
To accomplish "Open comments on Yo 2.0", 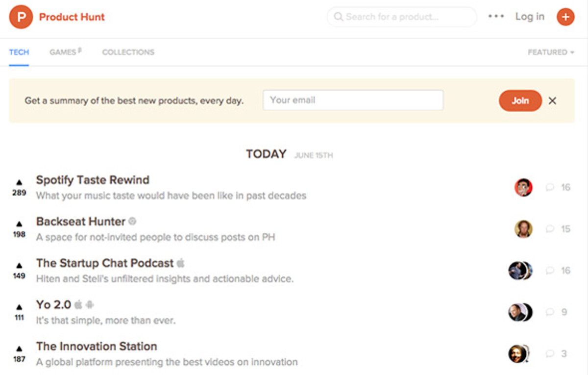I will point(558,312).
